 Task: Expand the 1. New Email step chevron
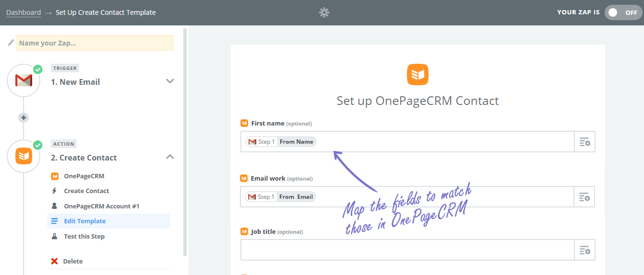pos(169,81)
